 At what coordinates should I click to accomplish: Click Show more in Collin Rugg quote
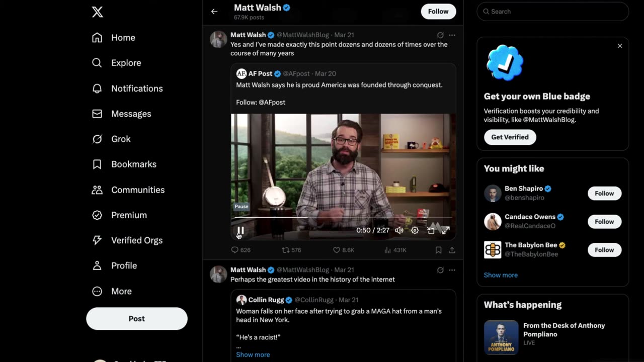click(x=253, y=354)
